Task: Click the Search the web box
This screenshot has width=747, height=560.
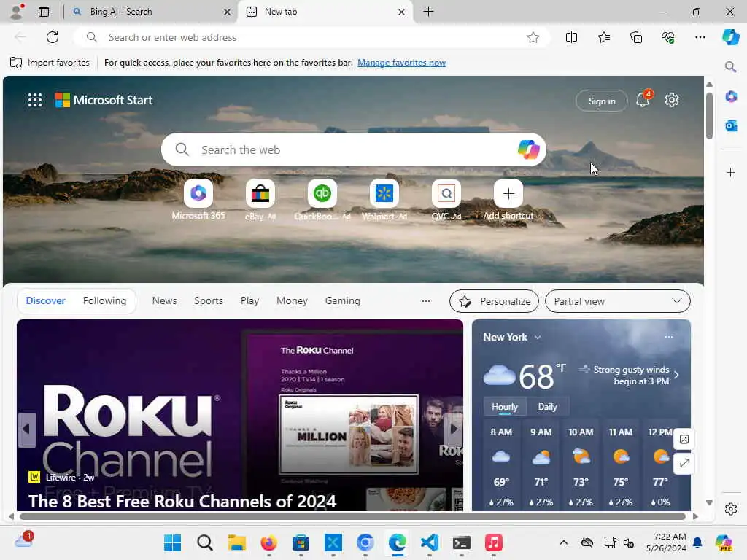Action: coord(354,149)
